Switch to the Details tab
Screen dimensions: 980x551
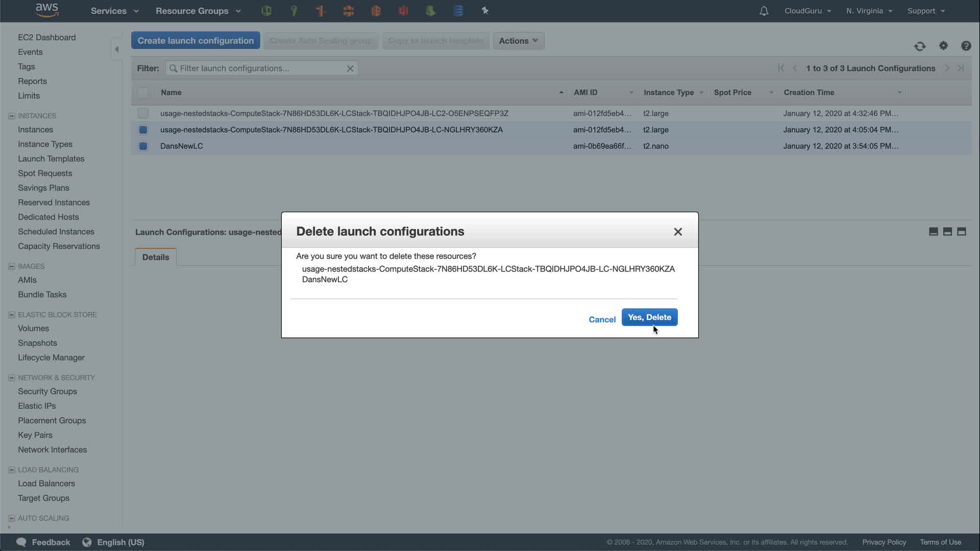[156, 257]
